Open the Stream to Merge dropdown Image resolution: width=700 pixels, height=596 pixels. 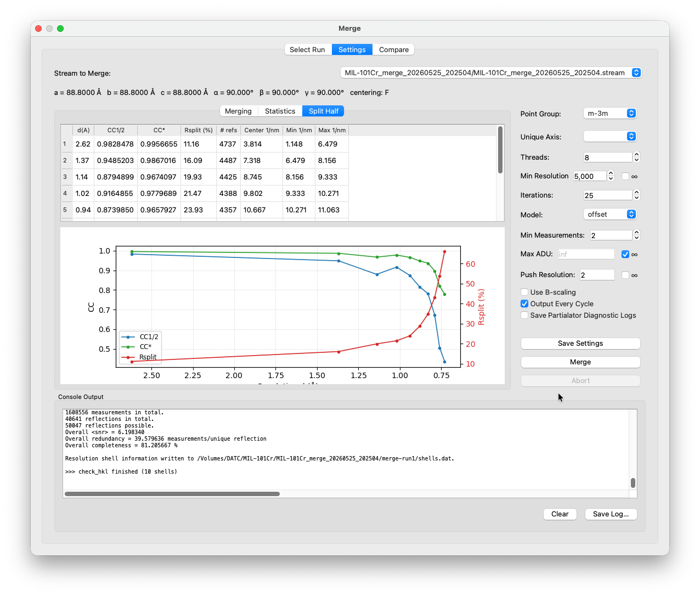pyautogui.click(x=490, y=72)
